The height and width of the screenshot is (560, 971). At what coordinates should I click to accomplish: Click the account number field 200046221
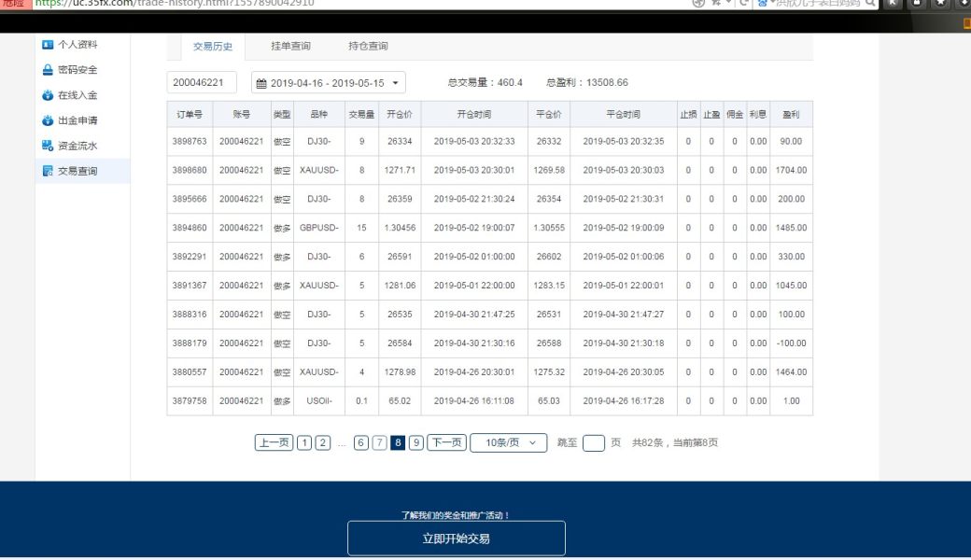click(x=202, y=83)
